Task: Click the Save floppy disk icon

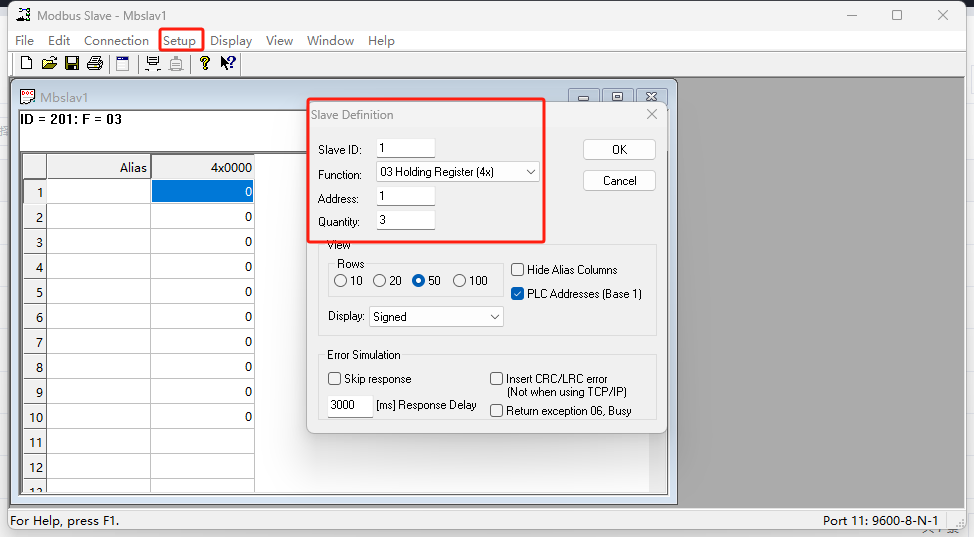Action: [72, 64]
